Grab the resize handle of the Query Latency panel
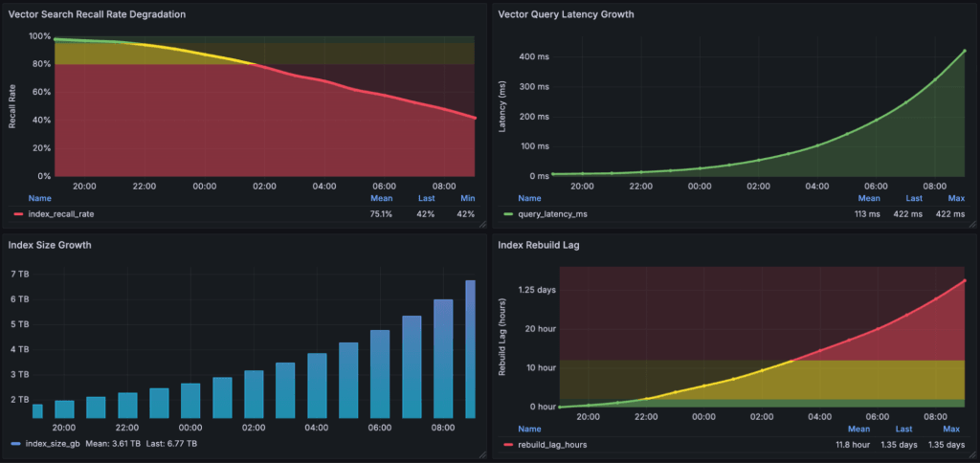 pyautogui.click(x=972, y=224)
